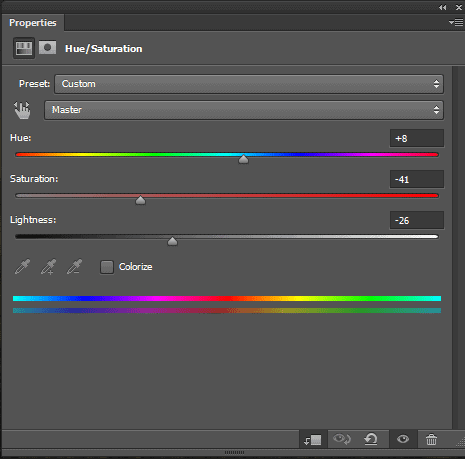Select the Properties tab
The image size is (465, 459).
click(33, 23)
